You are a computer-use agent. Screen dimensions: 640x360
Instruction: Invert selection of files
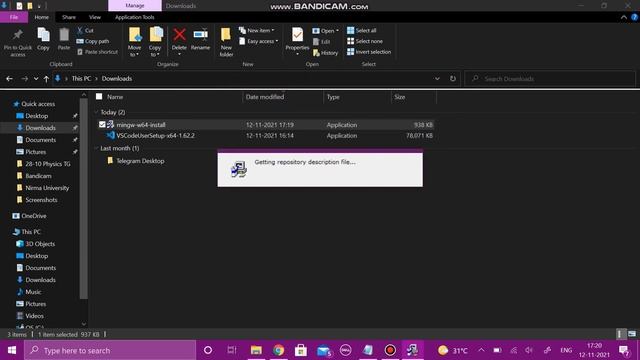coord(369,52)
